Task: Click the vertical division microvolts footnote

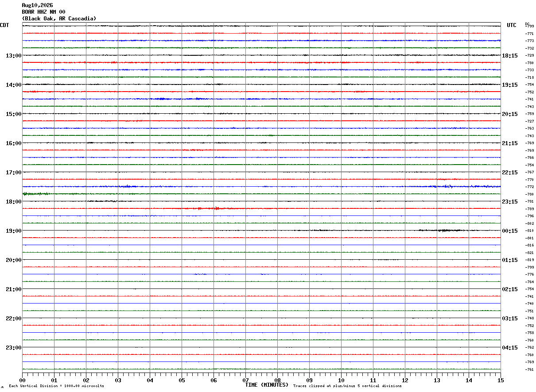Action: pos(56,386)
